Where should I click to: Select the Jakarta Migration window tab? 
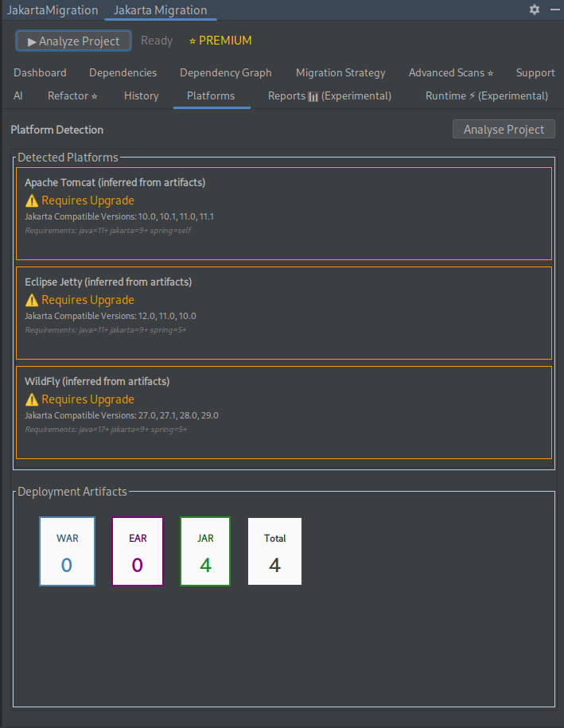point(160,10)
